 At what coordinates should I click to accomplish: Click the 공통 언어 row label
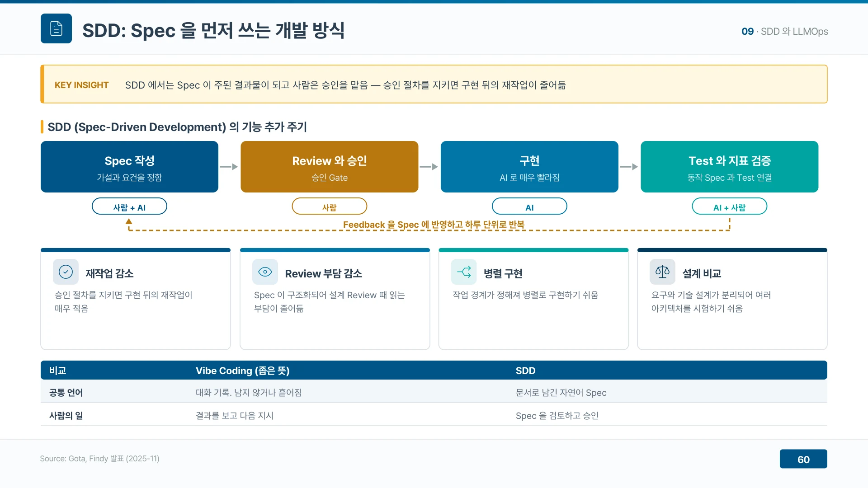point(66,393)
